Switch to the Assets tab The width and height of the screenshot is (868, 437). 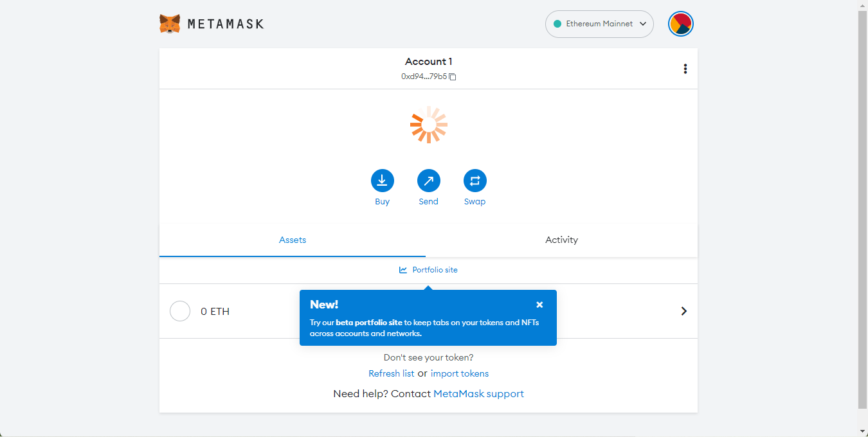point(293,240)
